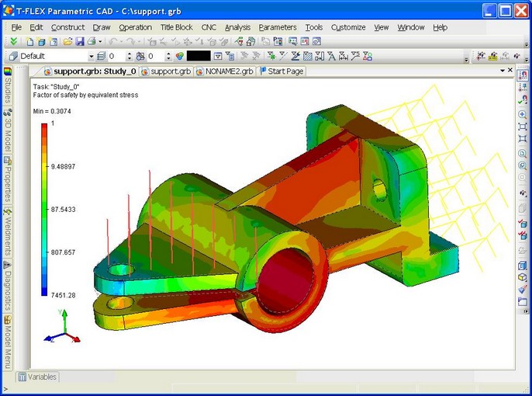This screenshot has height=396, width=532.
Task: Open a file with the folder icon
Action: tap(67, 41)
